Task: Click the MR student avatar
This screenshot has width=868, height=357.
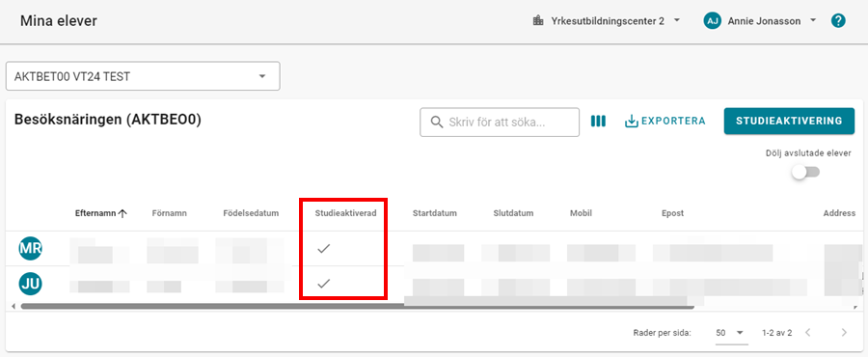Action: (x=31, y=248)
